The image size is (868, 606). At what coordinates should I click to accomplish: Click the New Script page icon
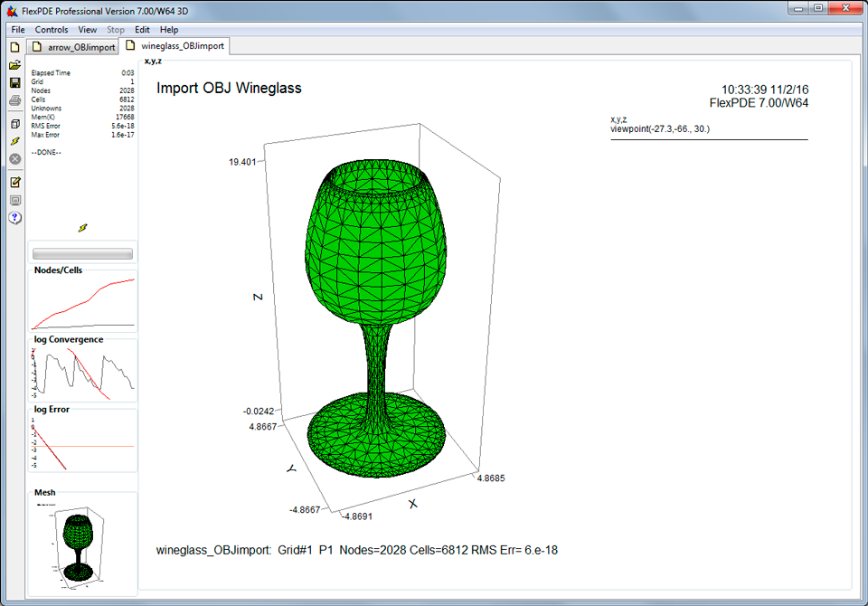15,48
